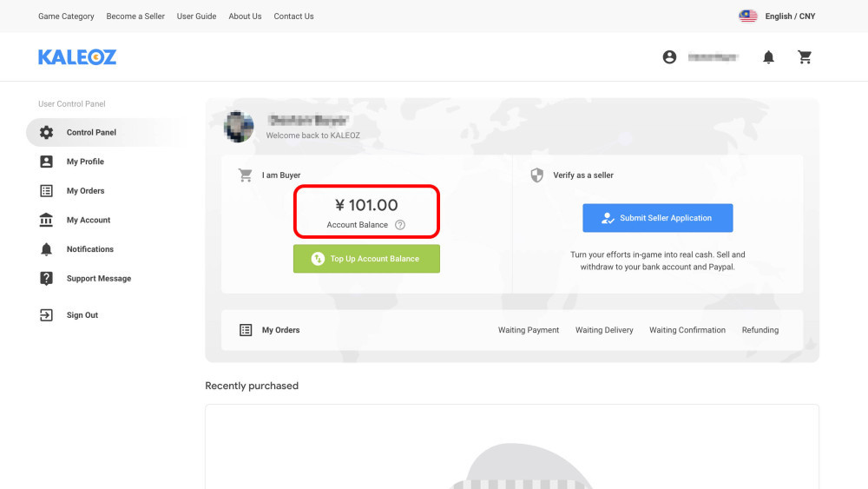Open the notification bell in header
This screenshot has width=868, height=489.
pos(768,57)
